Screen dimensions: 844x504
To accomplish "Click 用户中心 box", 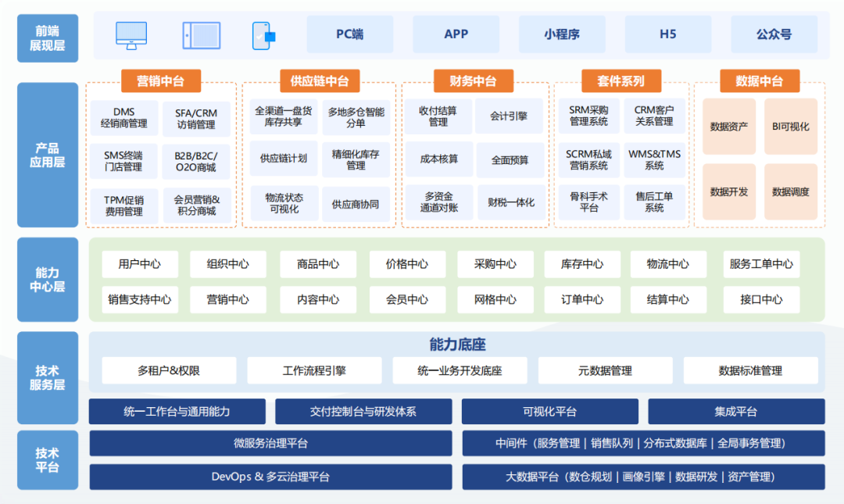I will pyautogui.click(x=140, y=264).
